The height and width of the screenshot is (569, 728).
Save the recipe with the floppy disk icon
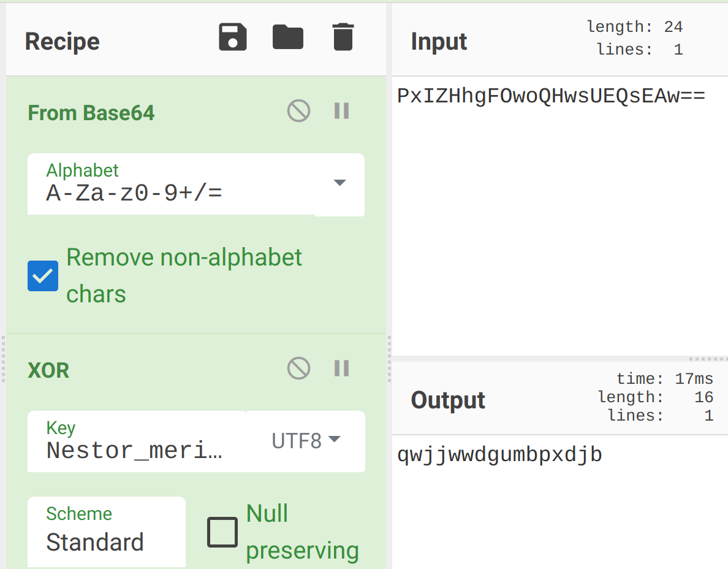(x=233, y=37)
